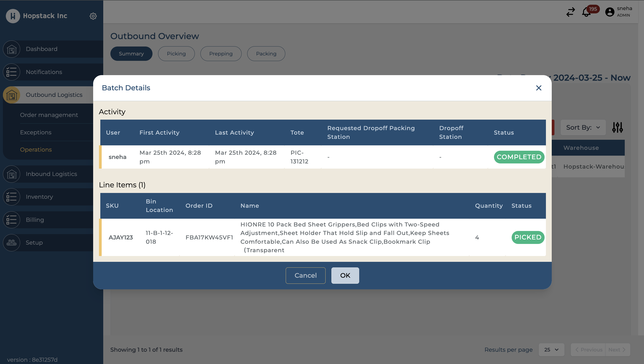Open Exceptions submenu item
This screenshot has width=644, height=364.
click(36, 133)
